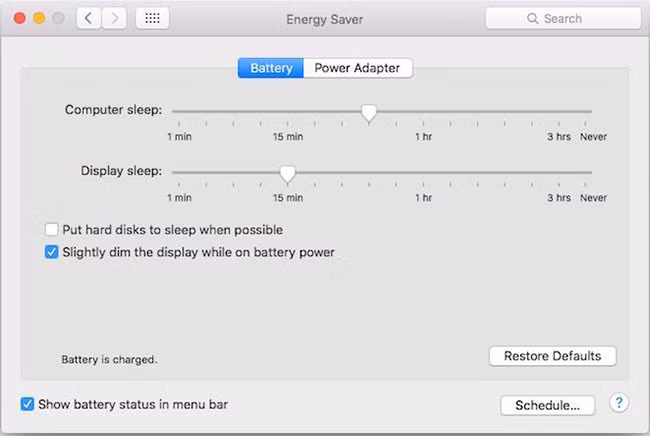Toggle Show battery status in menu bar
The height and width of the screenshot is (436, 650).
point(27,404)
